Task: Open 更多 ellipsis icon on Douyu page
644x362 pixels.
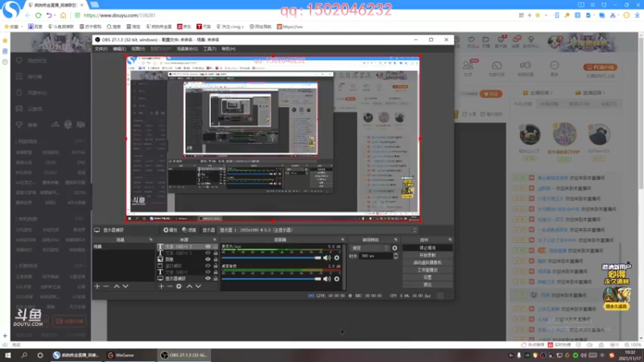Action: tap(555, 65)
